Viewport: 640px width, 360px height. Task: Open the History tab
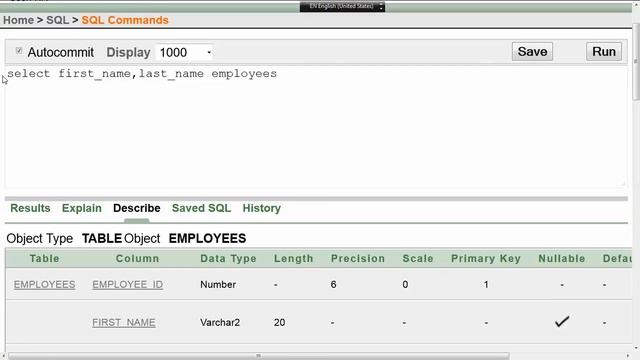[262, 208]
